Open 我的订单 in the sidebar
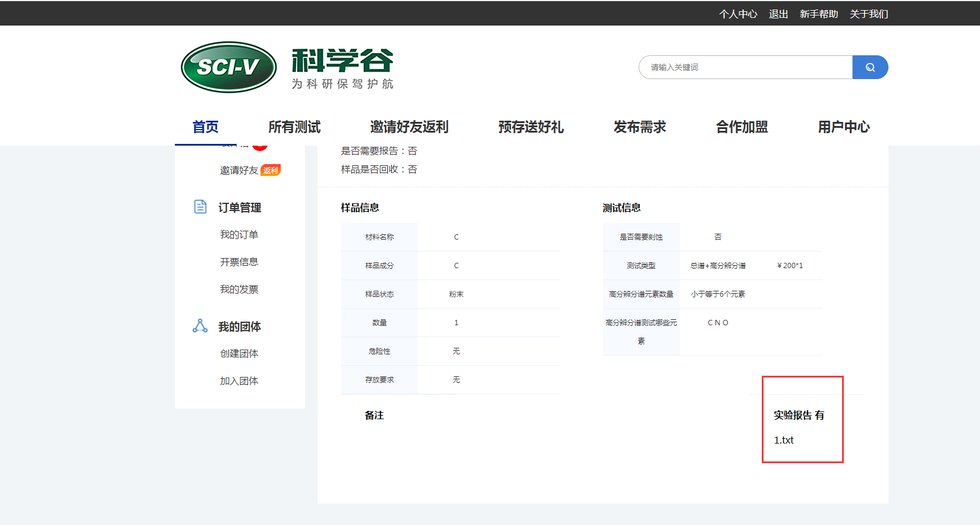 tap(239, 234)
